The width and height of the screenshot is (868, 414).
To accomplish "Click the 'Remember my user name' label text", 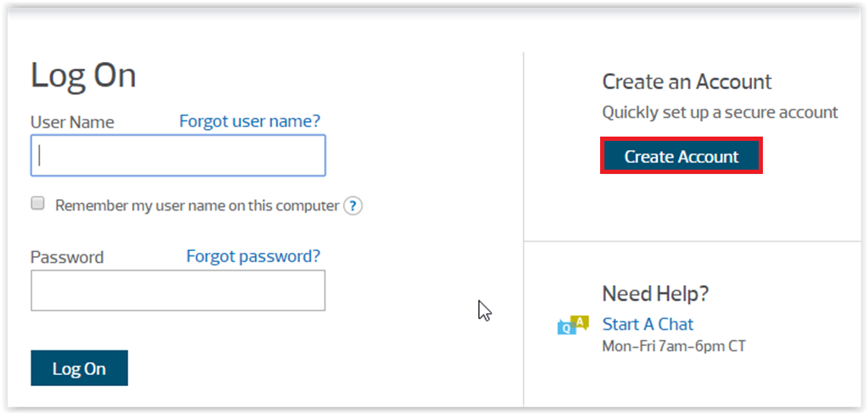I will (197, 205).
